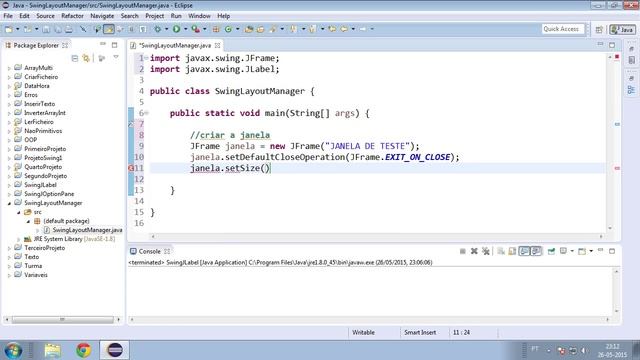Click the editor vertical scrollbar down arrow
Screen dimensions: 640x360
[610, 228]
